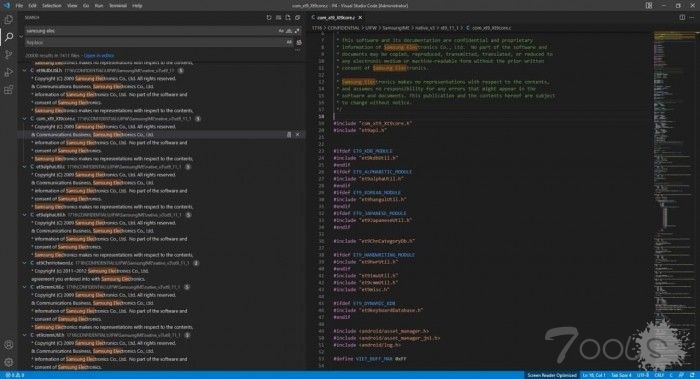Toggle Match Whole Word in search box

pos(289,31)
